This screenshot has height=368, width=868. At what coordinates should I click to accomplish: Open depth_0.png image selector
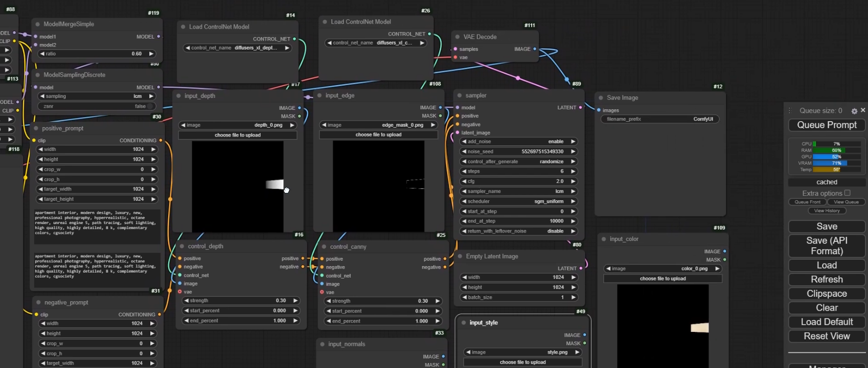click(x=238, y=125)
